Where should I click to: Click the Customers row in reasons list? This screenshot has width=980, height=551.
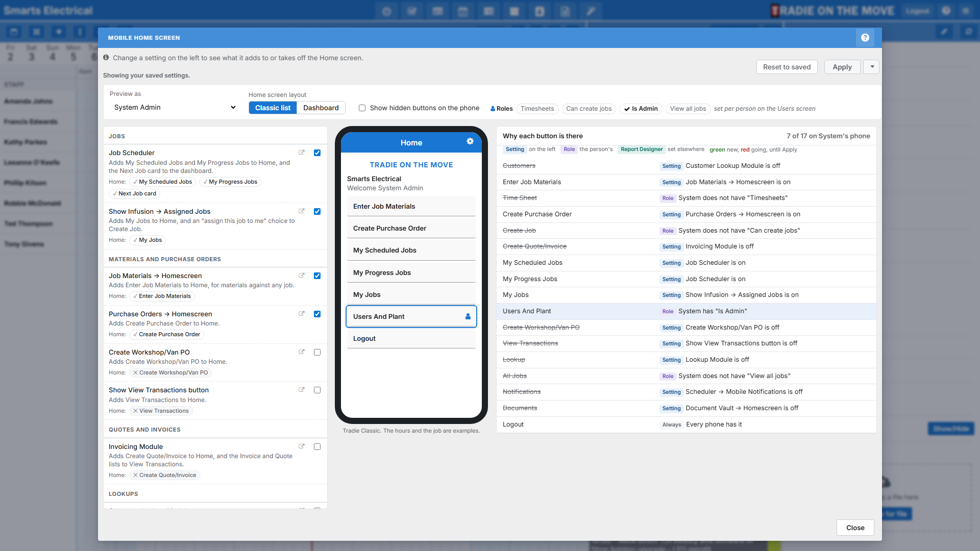[687, 166]
